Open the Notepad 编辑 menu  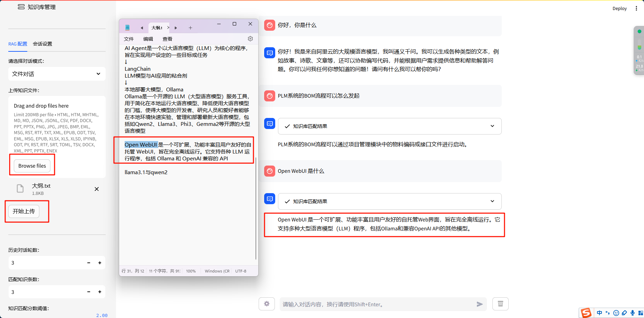148,39
